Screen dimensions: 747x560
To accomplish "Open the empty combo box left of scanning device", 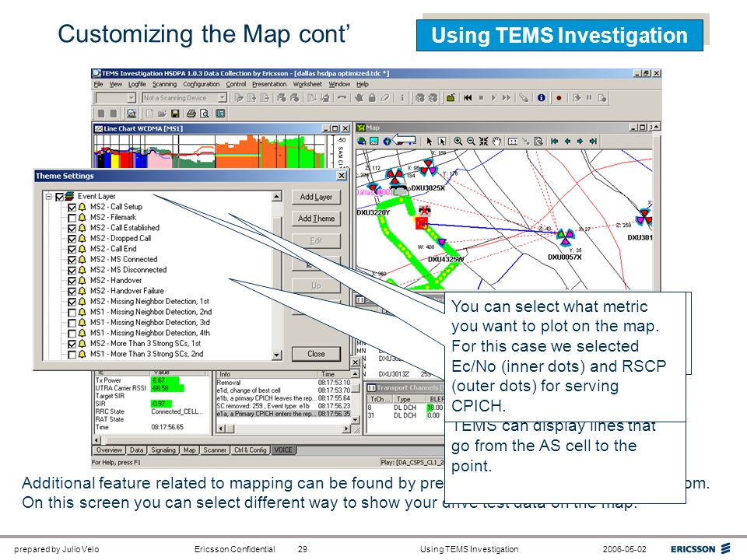I will 132,98.
